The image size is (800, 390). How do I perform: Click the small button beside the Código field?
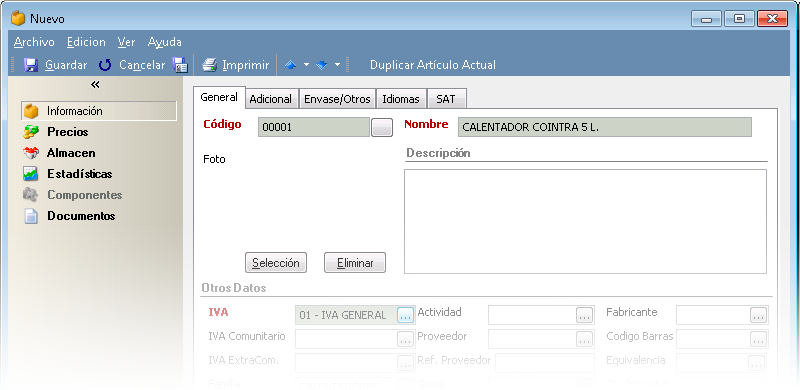point(382,127)
